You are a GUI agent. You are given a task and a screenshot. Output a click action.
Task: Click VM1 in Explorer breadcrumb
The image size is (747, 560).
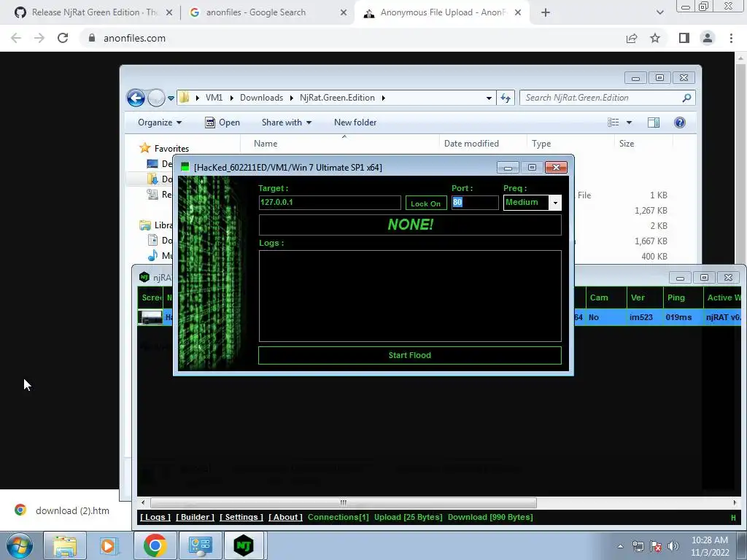pos(214,98)
